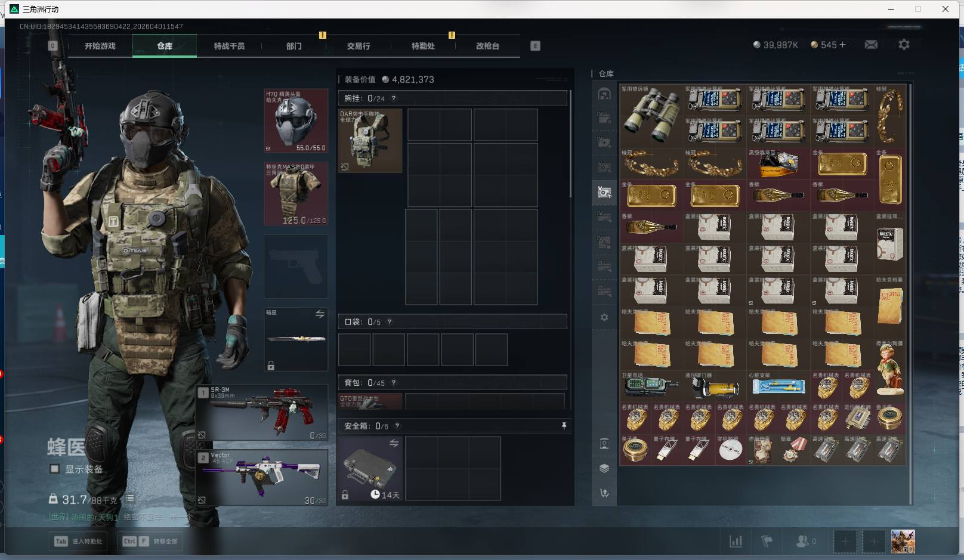Image resolution: width=964 pixels, height=560 pixels.
Task: Select the 卫星电话 satellite phone item
Action: [651, 386]
